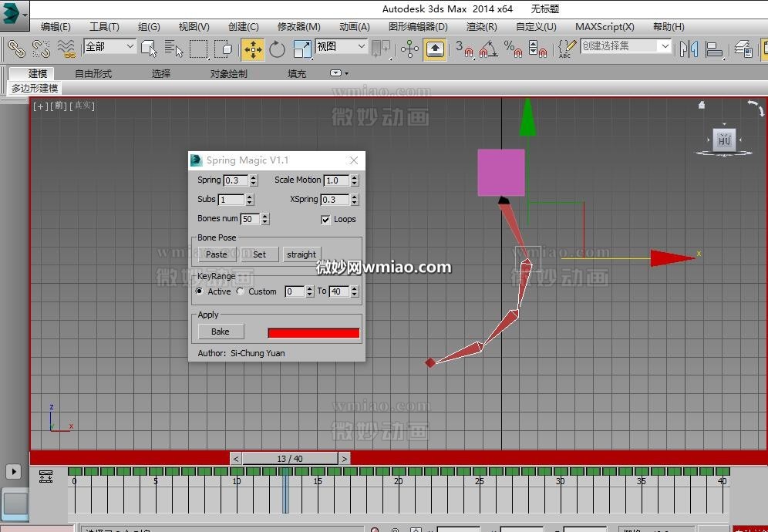Open the selection filter dropdown showing 全部

(x=108, y=46)
